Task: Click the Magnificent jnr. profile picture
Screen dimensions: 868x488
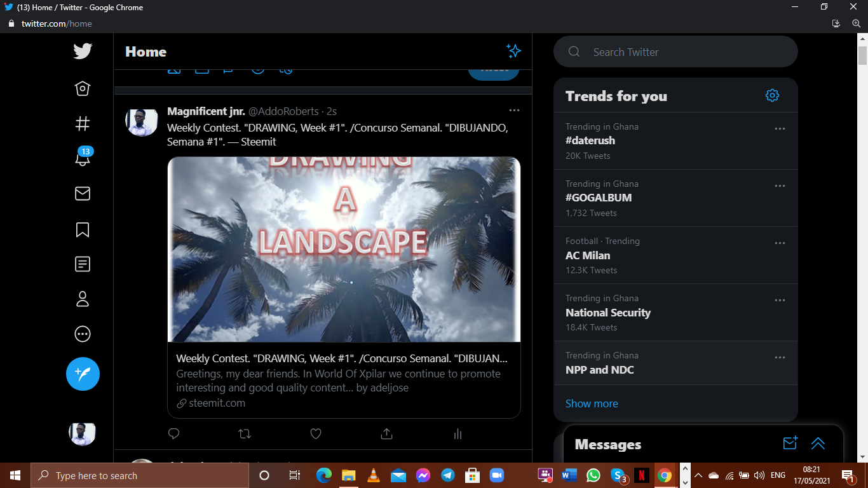Action: (x=141, y=121)
